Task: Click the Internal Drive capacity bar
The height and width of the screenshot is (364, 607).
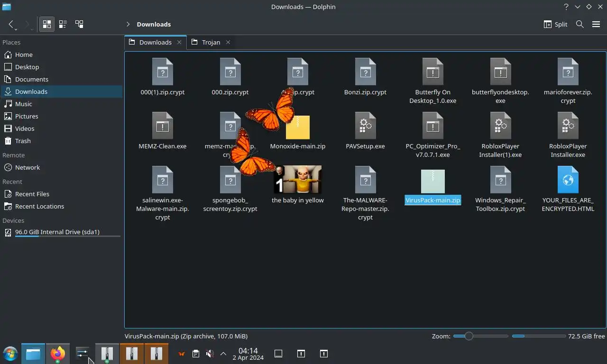Action: pyautogui.click(x=68, y=237)
